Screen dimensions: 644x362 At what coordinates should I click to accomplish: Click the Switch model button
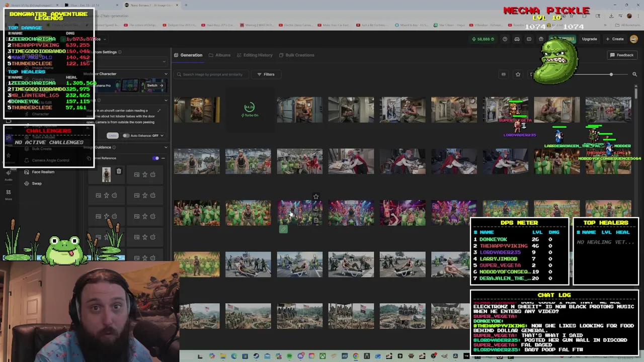click(x=155, y=85)
